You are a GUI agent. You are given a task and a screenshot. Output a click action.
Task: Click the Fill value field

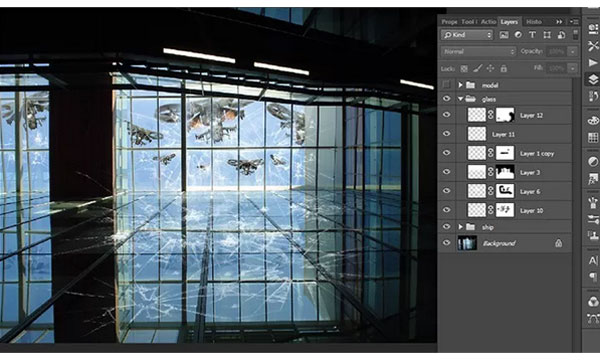pyautogui.click(x=557, y=68)
